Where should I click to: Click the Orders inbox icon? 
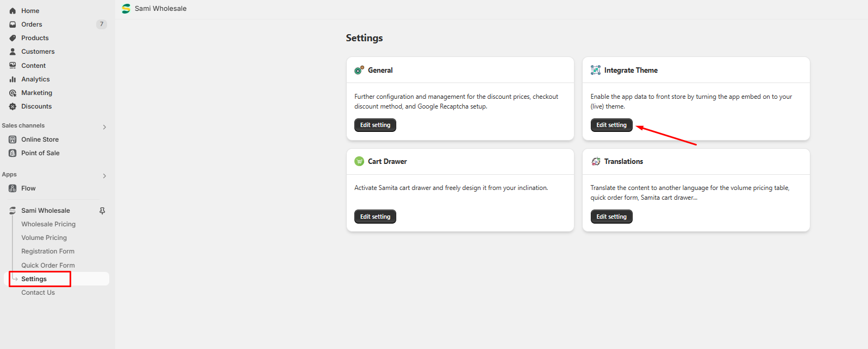13,24
